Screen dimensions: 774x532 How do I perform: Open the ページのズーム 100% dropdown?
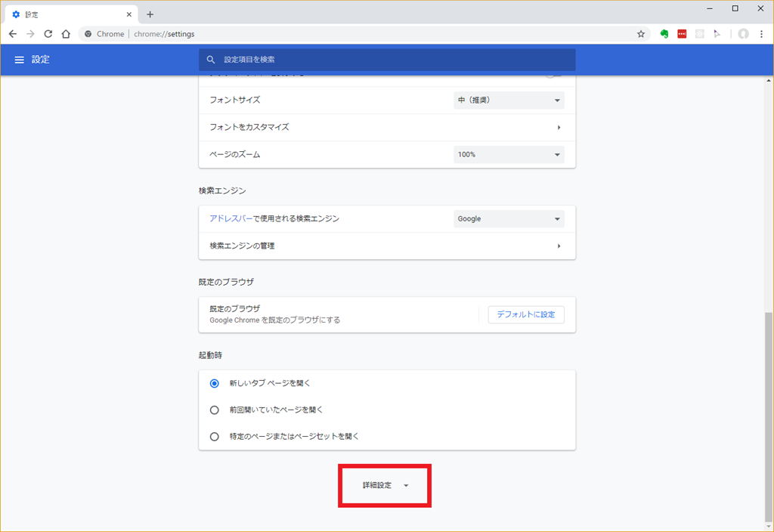[509, 154]
